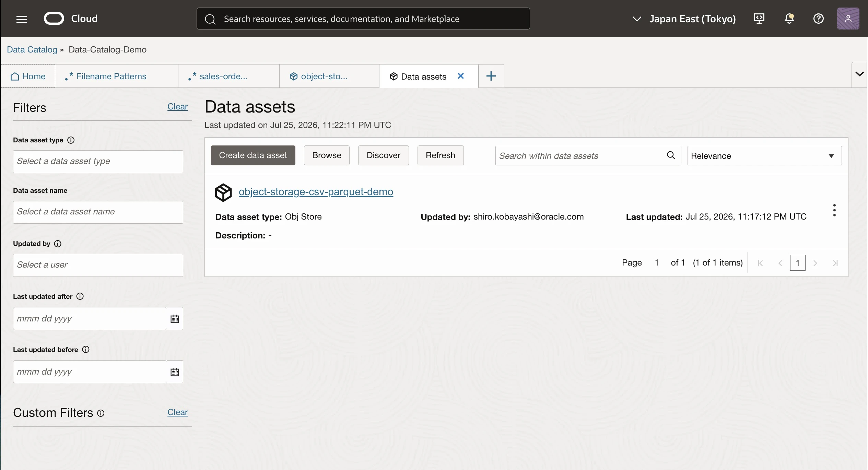Click the Oracle Cloud logo

point(71,19)
